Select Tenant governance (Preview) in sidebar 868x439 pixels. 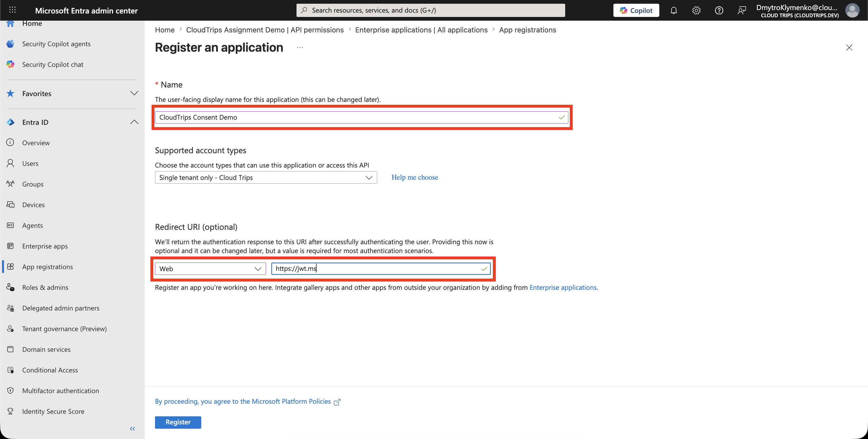click(64, 329)
